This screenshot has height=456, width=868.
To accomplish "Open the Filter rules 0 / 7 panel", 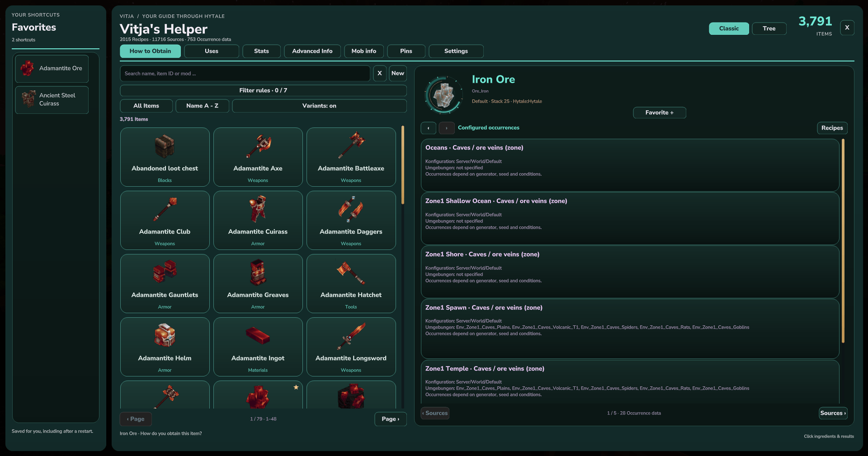I will (263, 90).
